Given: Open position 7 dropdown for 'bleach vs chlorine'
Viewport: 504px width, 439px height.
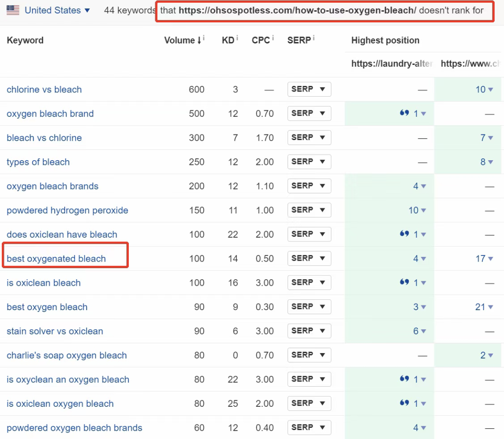Looking at the screenshot, I should [x=486, y=138].
